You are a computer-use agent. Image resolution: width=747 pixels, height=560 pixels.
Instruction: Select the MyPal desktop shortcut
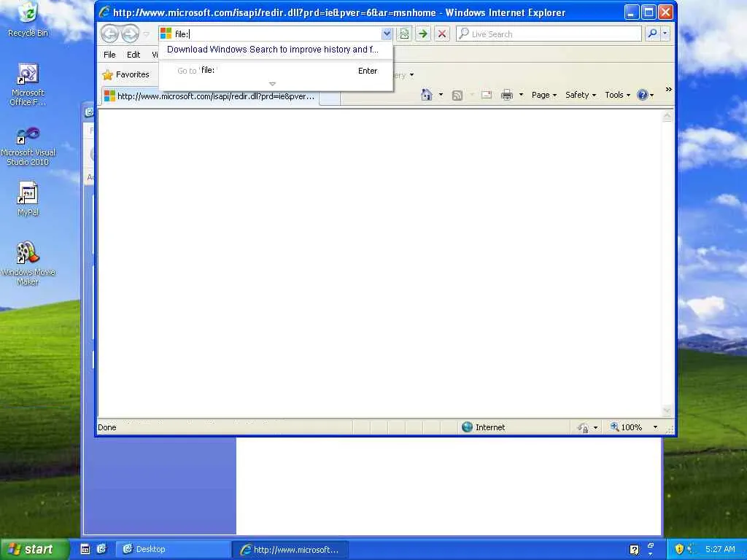tap(28, 198)
